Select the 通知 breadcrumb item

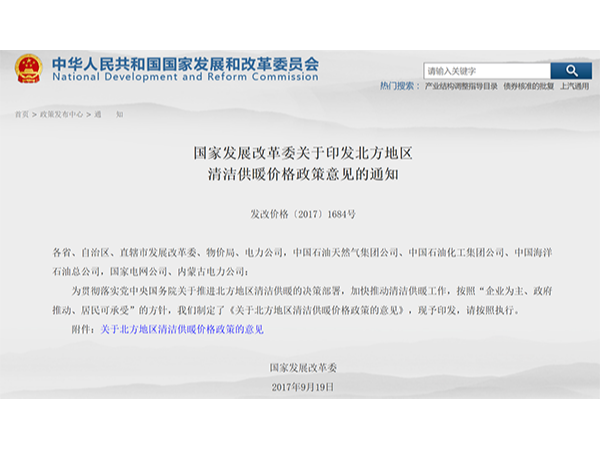tap(109, 114)
